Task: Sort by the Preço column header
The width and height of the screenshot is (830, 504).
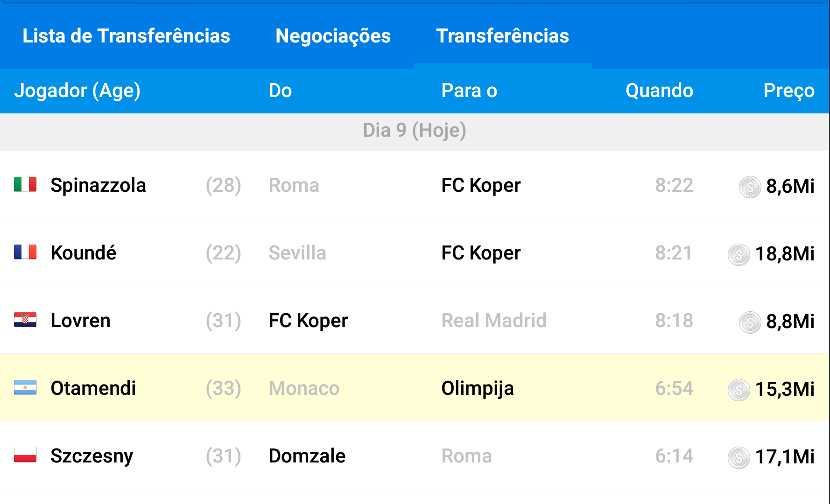Action: pyautogui.click(x=788, y=91)
